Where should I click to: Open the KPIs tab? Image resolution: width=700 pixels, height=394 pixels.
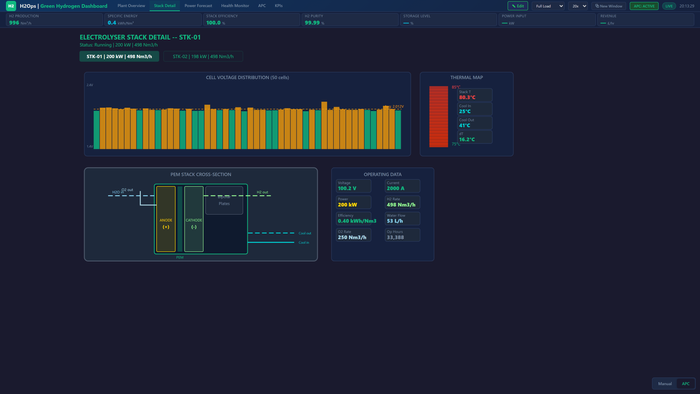click(x=279, y=6)
